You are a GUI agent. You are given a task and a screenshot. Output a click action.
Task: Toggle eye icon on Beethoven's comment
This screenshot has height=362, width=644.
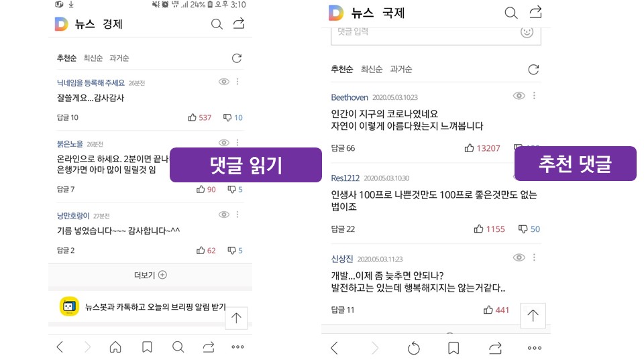pos(519,96)
